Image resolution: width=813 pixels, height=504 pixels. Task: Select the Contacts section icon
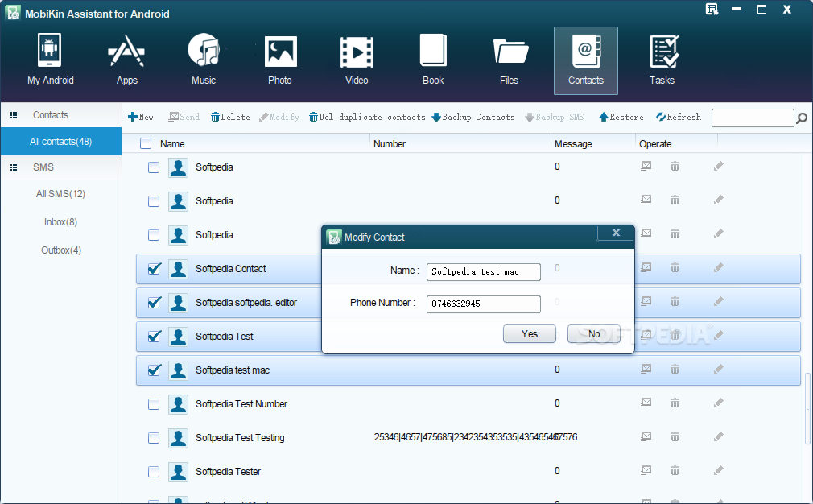tap(586, 60)
